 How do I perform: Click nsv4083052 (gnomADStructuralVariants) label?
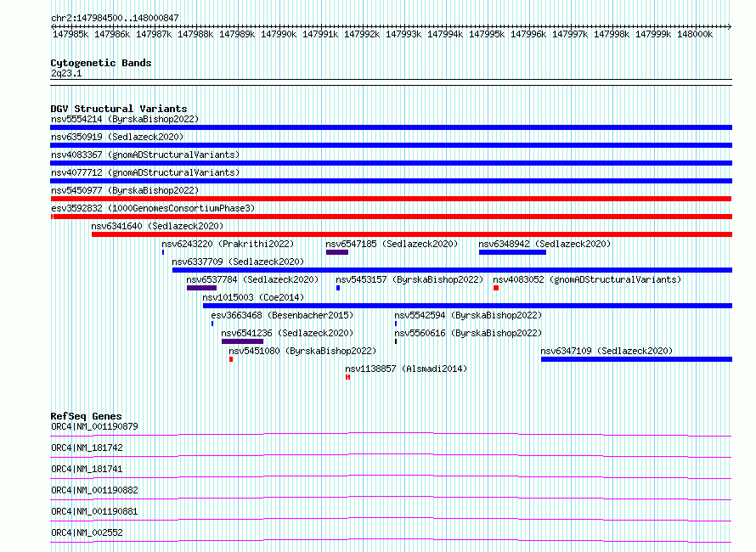pos(587,279)
